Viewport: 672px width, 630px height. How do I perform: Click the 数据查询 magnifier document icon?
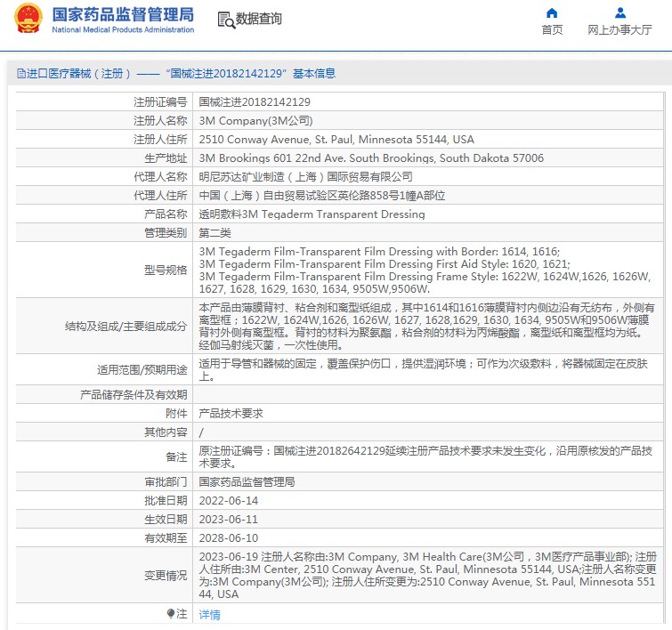click(x=226, y=19)
